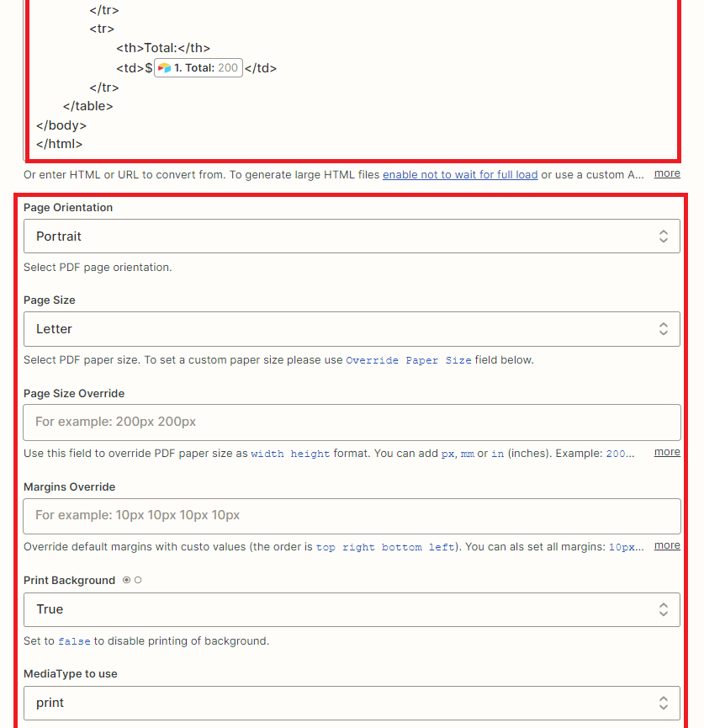The height and width of the screenshot is (728, 704).
Task: Show more of the Page Size Override description
Action: (667, 452)
